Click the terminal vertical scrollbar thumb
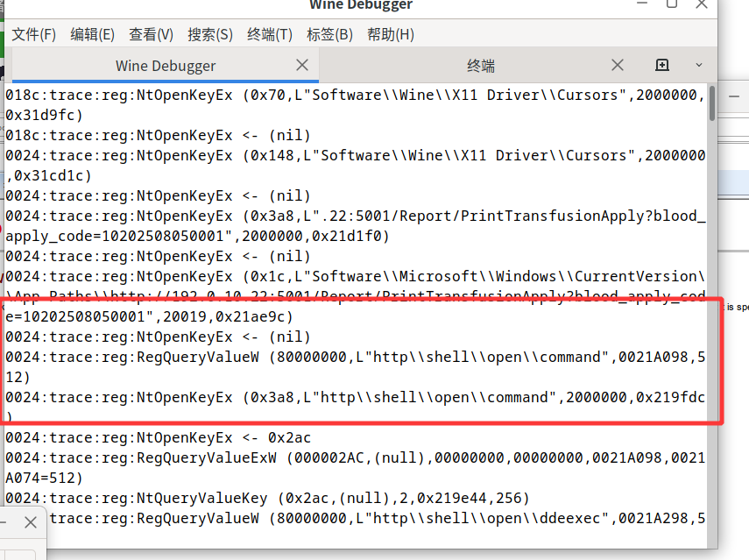 pos(711,103)
